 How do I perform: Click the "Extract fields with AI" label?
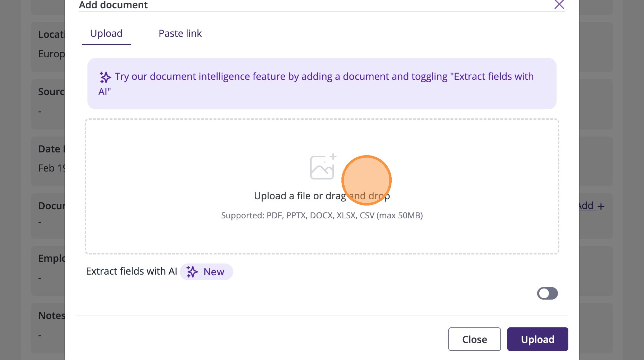(132, 271)
